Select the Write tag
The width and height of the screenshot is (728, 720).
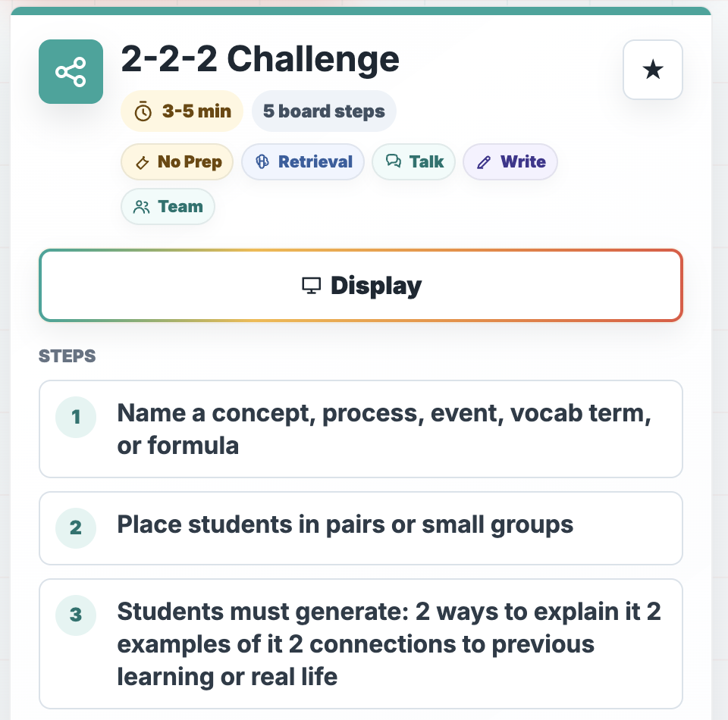[510, 162]
